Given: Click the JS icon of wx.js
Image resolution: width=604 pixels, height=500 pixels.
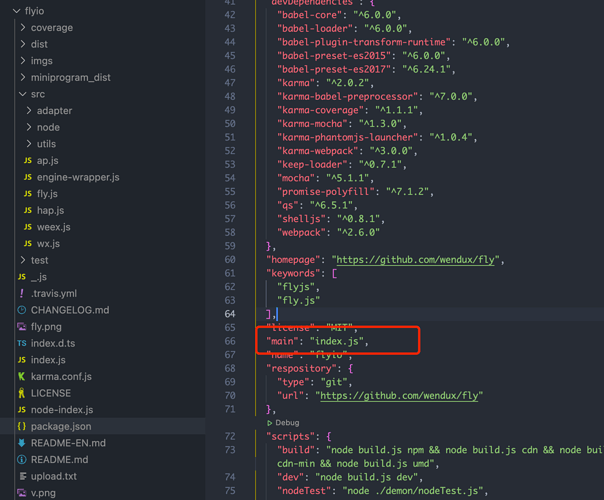Looking at the screenshot, I should click(x=28, y=243).
